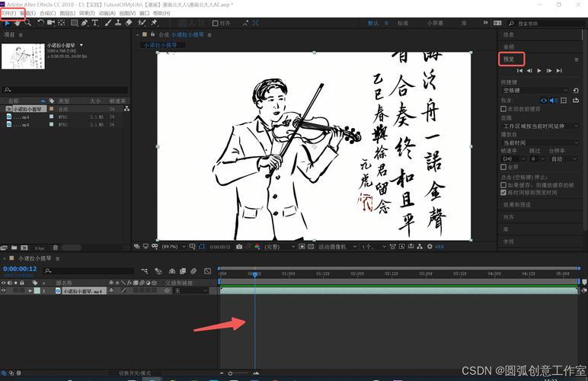Click the delete trash icon in Project panel

coord(56,248)
